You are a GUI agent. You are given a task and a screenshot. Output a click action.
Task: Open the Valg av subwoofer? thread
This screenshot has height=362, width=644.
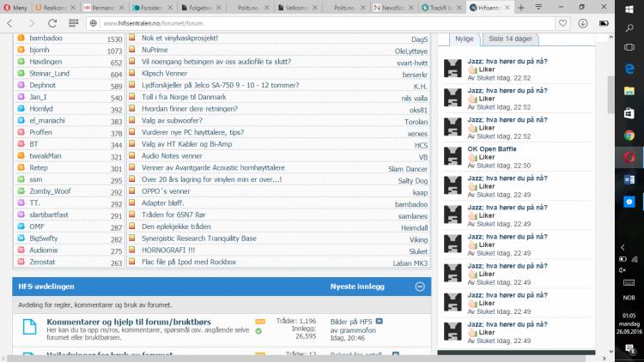click(172, 121)
